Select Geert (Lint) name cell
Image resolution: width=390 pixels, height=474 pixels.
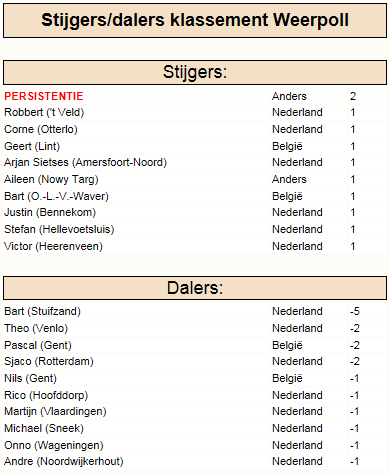pos(32,146)
